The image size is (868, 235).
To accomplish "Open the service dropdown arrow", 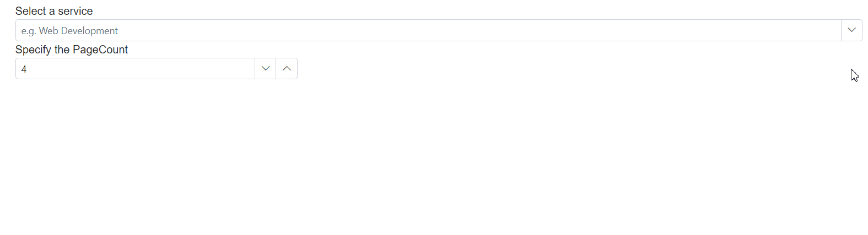I will point(851,30).
